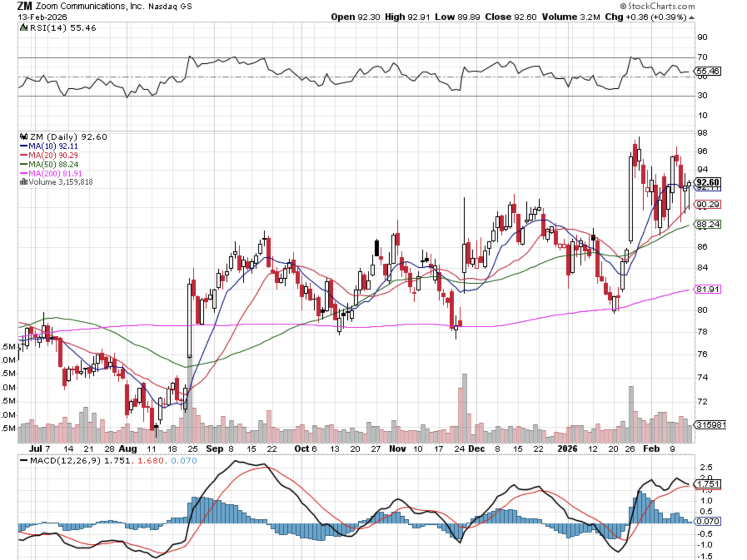Click the StockCharts.com copyright text

point(657,6)
